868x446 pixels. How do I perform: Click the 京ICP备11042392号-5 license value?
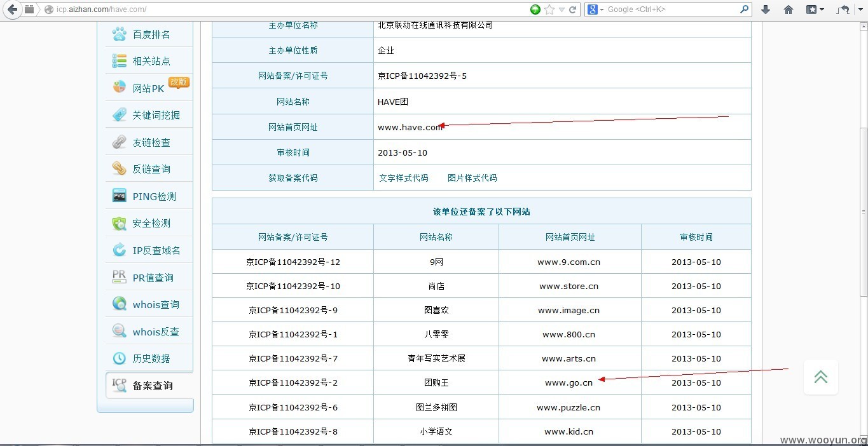422,76
